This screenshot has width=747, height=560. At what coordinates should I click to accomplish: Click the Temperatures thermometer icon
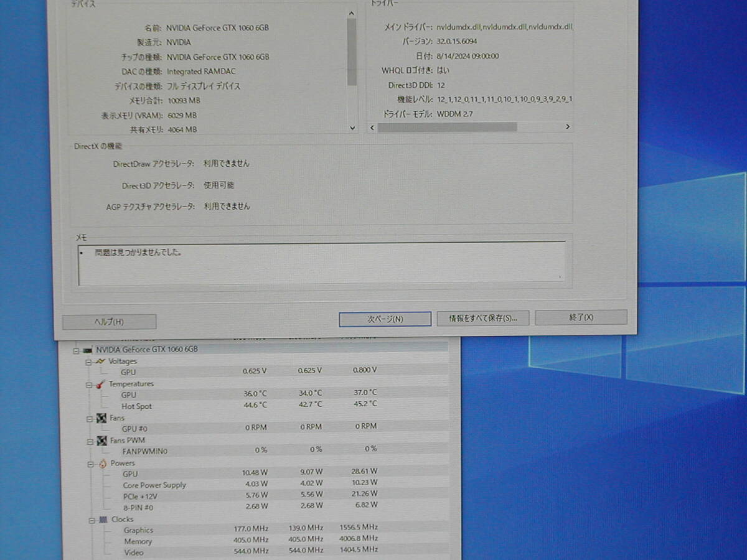(x=101, y=385)
